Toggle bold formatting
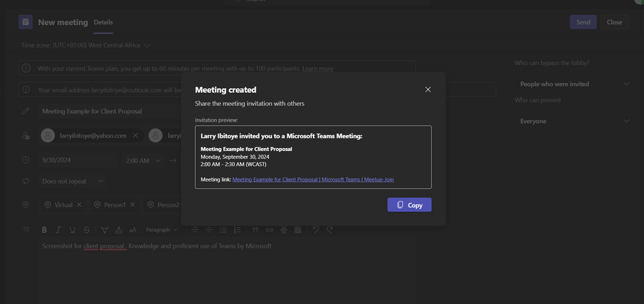The height and width of the screenshot is (304, 644). coord(45,230)
